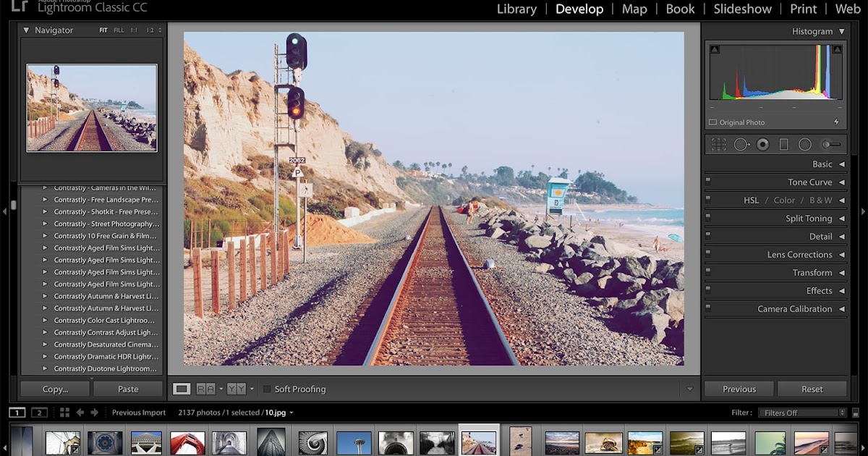The width and height of the screenshot is (868, 456).
Task: Open Navigator zoom ratio dropdown arrows
Action: pyautogui.click(x=160, y=30)
